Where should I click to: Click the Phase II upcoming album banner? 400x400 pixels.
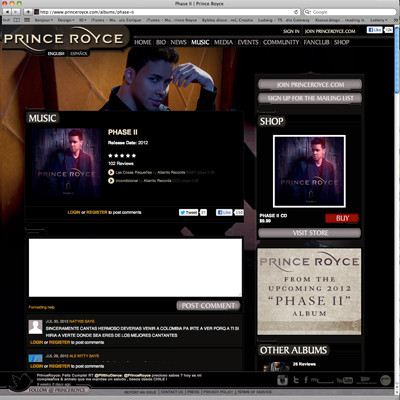(309, 291)
